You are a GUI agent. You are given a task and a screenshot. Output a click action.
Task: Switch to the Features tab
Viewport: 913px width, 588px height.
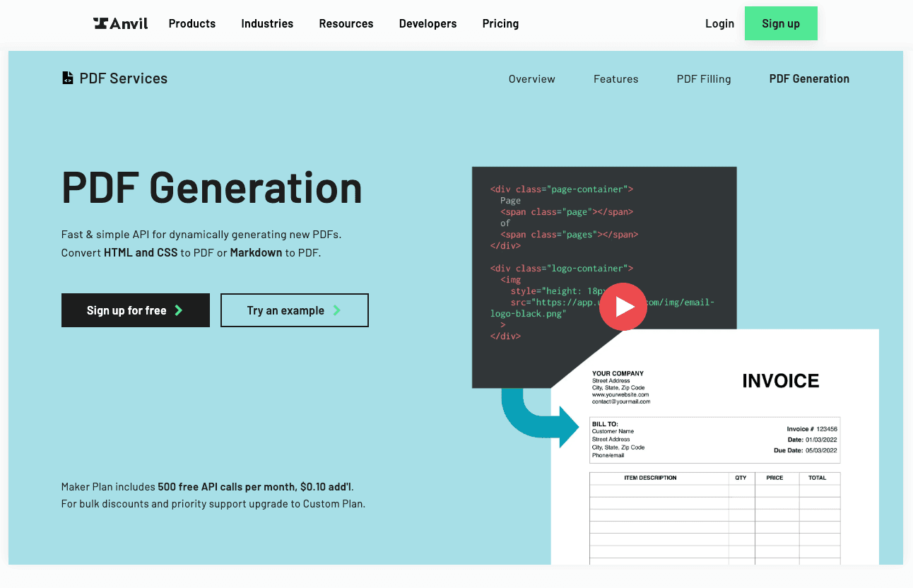tap(615, 78)
